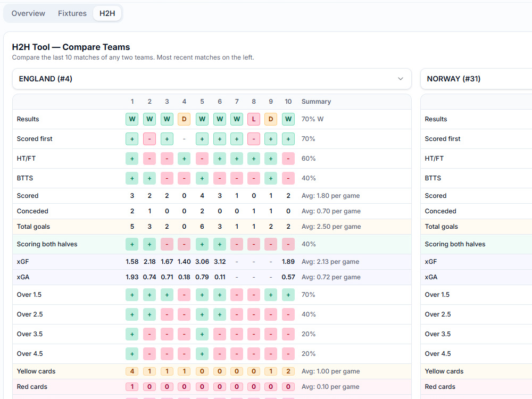Expand the ENGLAND (#4) team dropdown
This screenshot has width=532, height=399.
coord(212,79)
